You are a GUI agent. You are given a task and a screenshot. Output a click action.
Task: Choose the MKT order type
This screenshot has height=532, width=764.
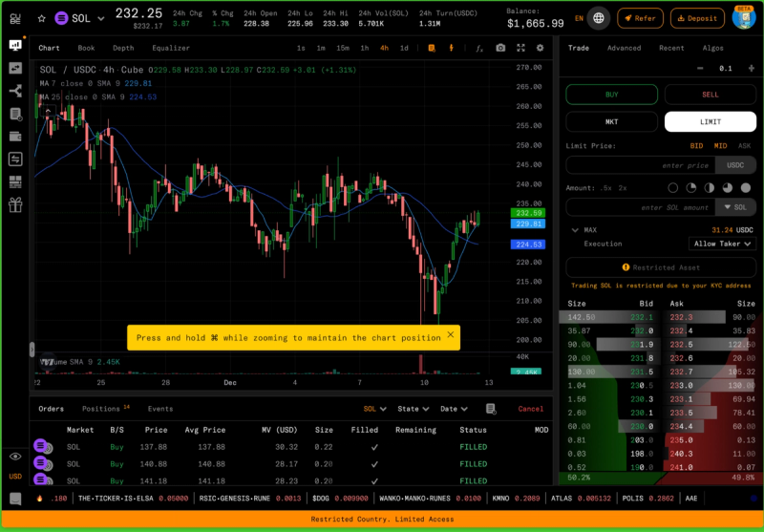tap(611, 122)
